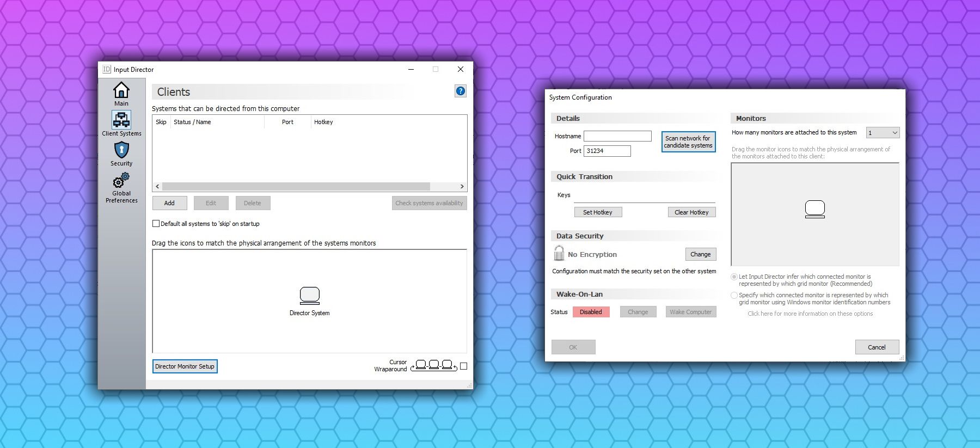Screen dimensions: 980x448
Task: Open the Security shield icon
Action: pyautogui.click(x=121, y=149)
